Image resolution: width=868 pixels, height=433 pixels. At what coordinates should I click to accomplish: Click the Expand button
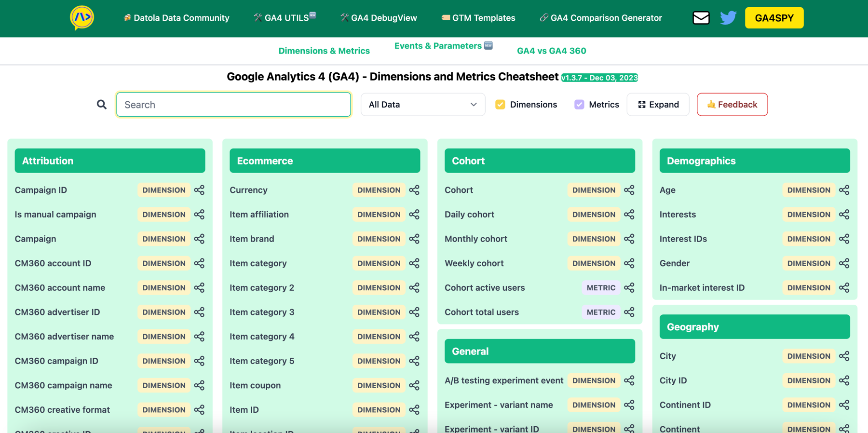(658, 105)
